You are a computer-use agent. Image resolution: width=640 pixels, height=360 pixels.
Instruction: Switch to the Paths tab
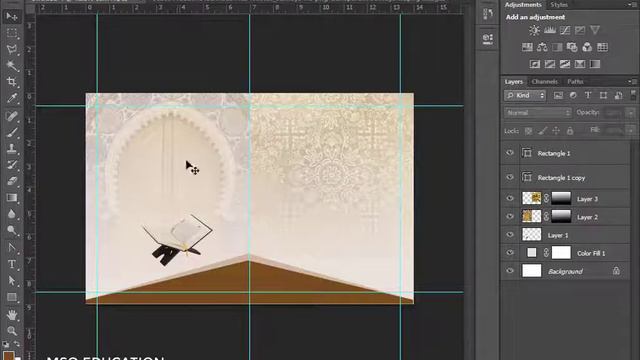click(x=575, y=82)
